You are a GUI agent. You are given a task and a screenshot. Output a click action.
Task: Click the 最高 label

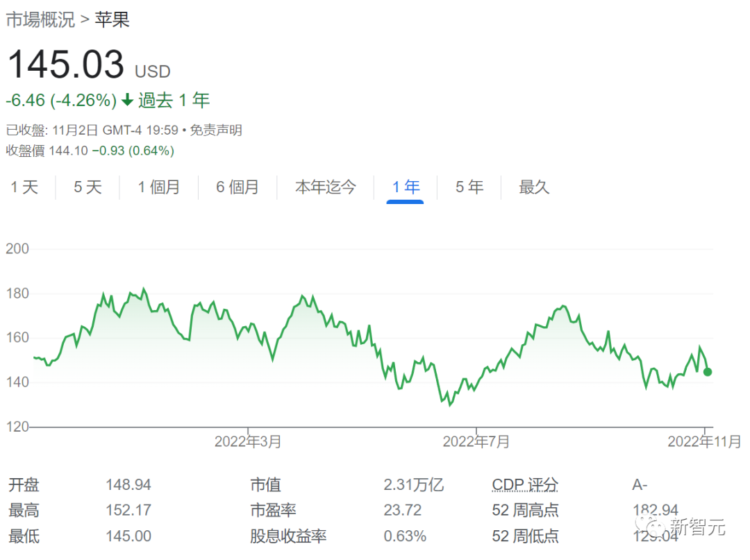pyautogui.click(x=24, y=510)
